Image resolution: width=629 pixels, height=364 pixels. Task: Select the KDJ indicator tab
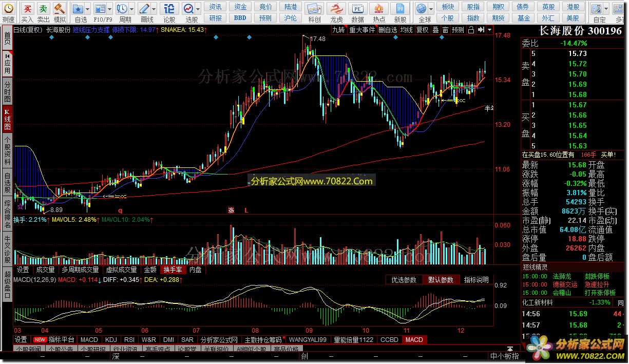(x=111, y=339)
